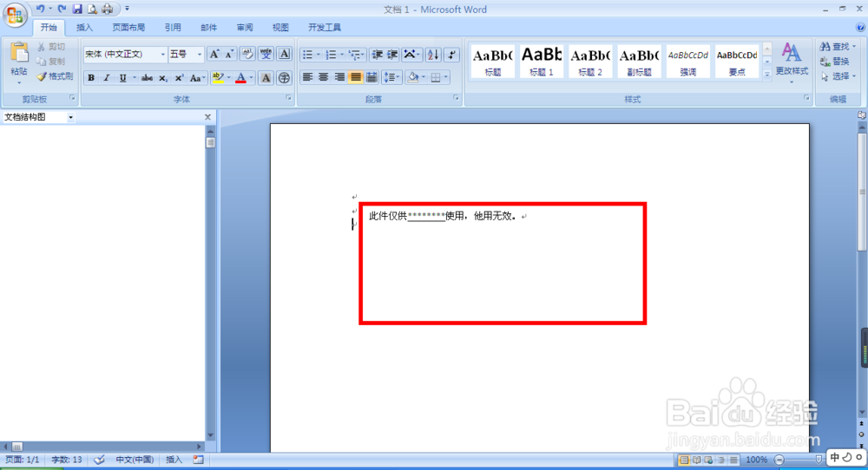
Task: Switch to the 插入 tab
Action: coord(85,27)
